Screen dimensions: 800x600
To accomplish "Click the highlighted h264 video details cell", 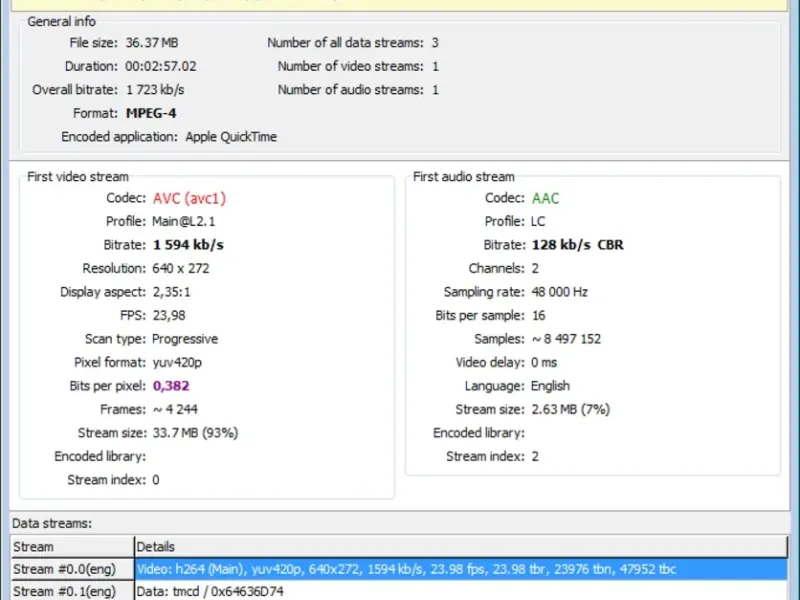I will tap(406, 569).
